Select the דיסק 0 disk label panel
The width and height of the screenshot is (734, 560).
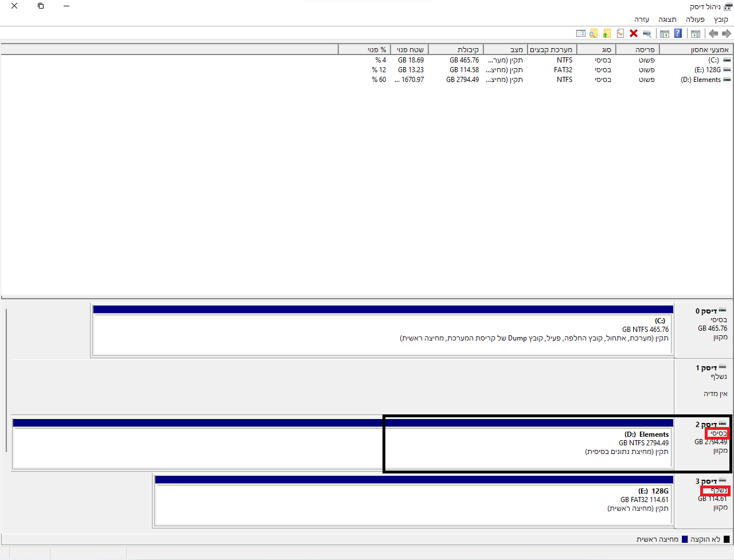click(704, 330)
